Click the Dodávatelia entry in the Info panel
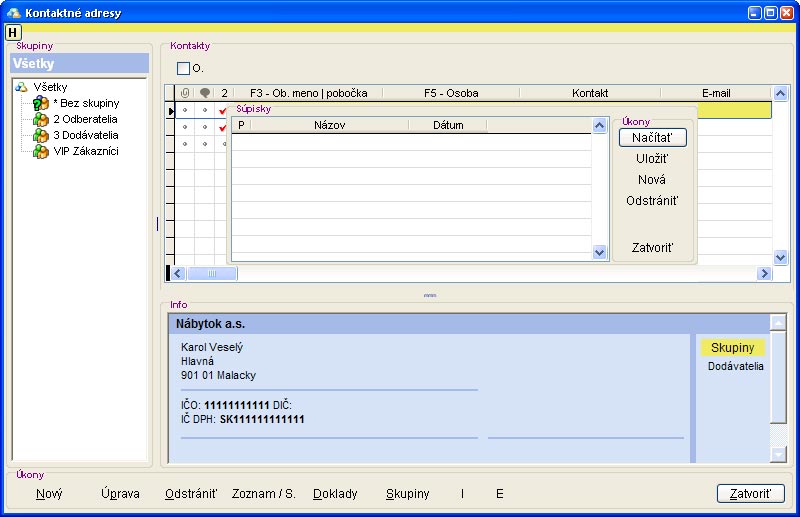Image resolution: width=800 pixels, height=517 pixels. 735,367
